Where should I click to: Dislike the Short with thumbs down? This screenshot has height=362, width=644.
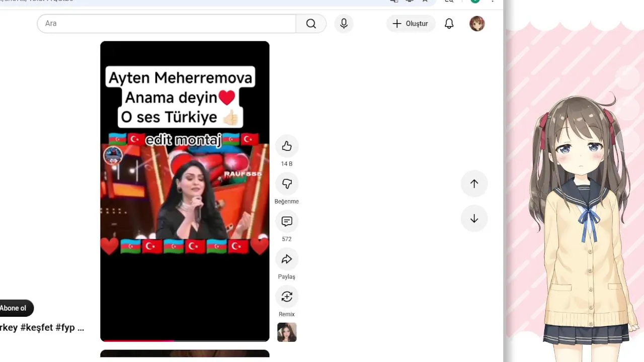pos(287,184)
